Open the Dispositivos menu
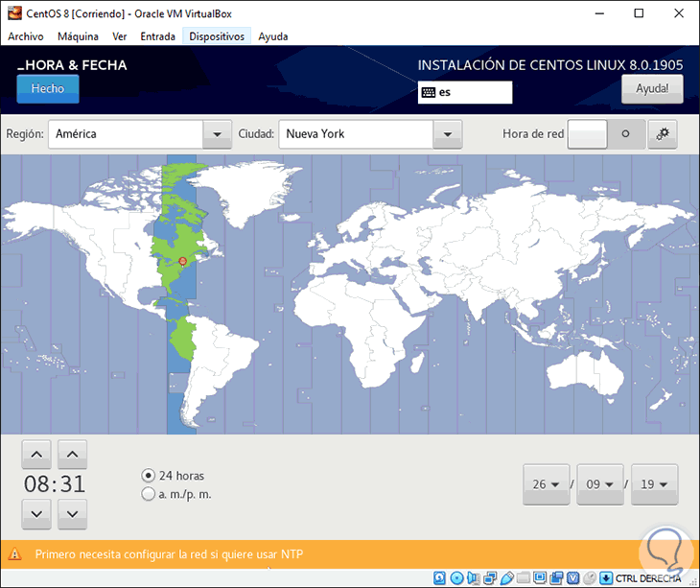The width and height of the screenshot is (700, 588). 217,36
